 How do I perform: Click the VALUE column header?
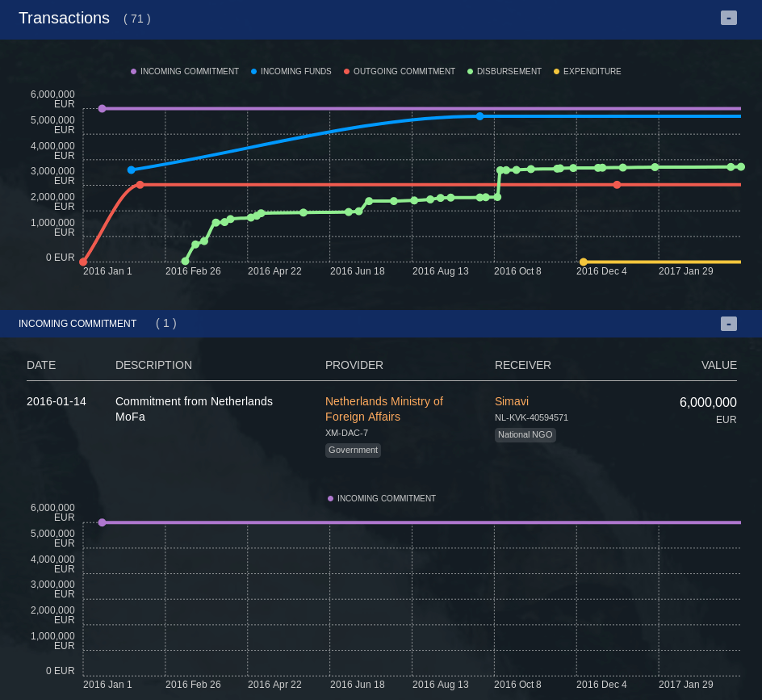(x=718, y=365)
